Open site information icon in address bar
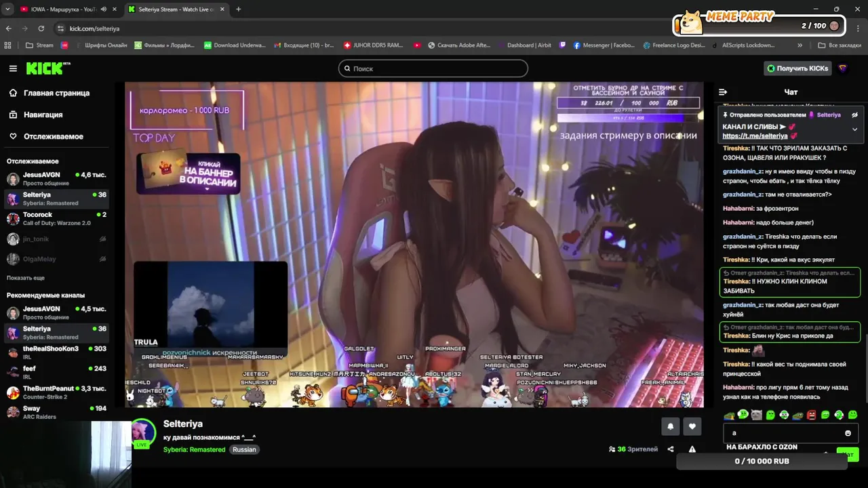This screenshot has width=868, height=488. tap(60, 28)
